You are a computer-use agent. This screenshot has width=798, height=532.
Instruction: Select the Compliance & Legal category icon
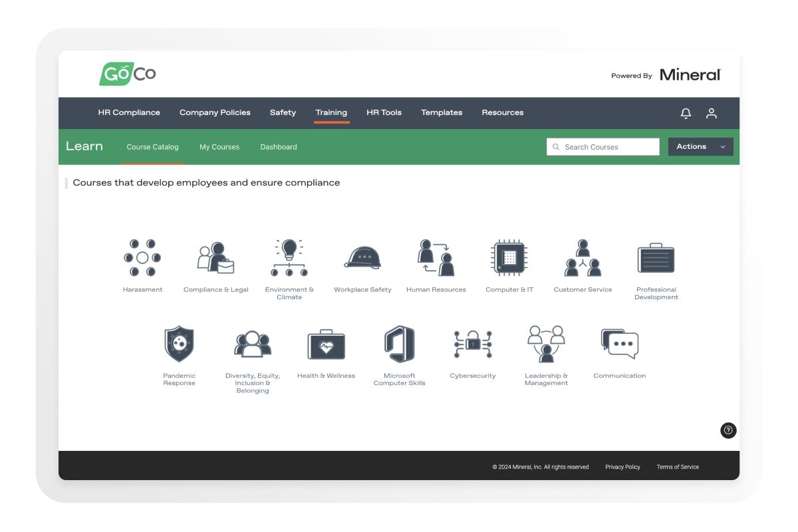coord(215,258)
